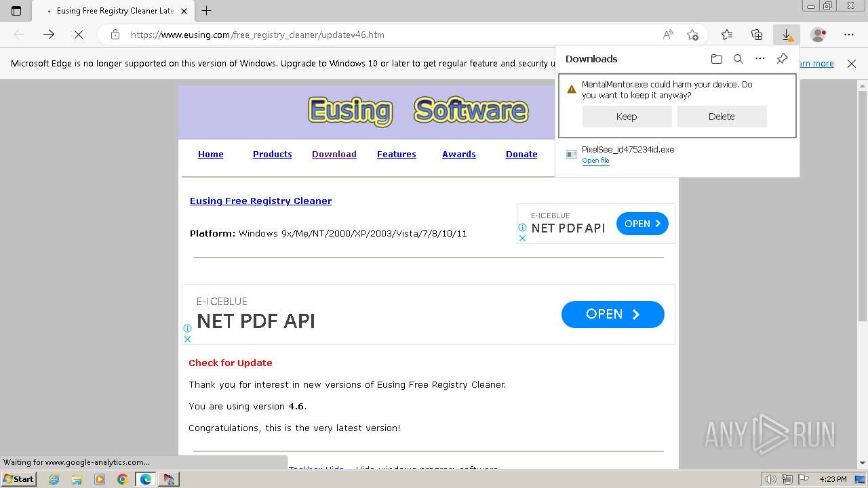Dismiss the Edge unsupported notification bar
The height and width of the screenshot is (488, 868).
click(x=852, y=64)
